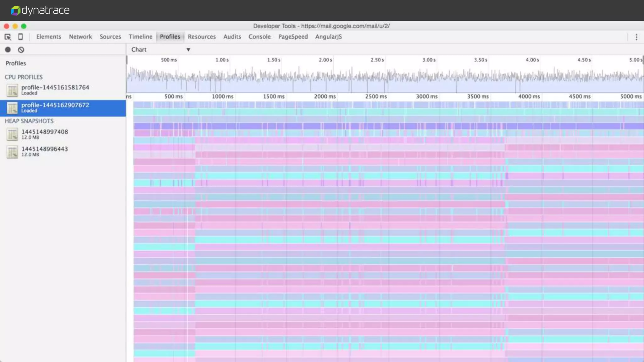Select the profile-1445161581764 icon
Viewport: 644px width, 362px height.
[12, 90]
